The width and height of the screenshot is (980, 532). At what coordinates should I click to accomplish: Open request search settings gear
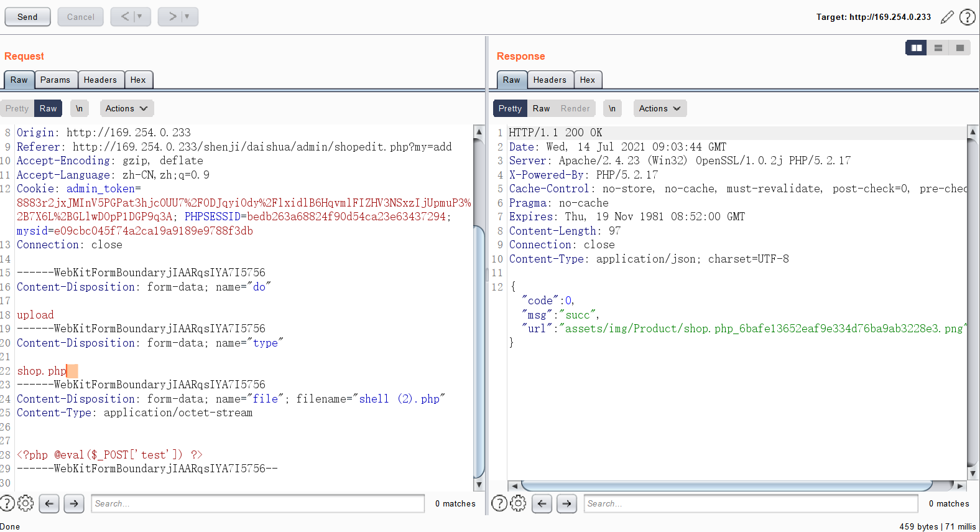point(25,503)
